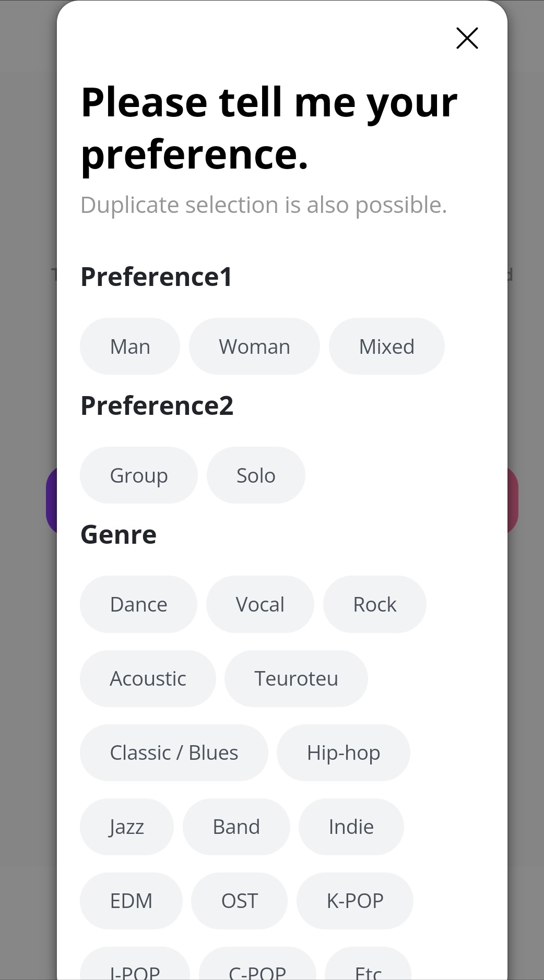Image resolution: width=544 pixels, height=980 pixels.
Task: Toggle the Teuroteu genre chip
Action: pos(296,678)
